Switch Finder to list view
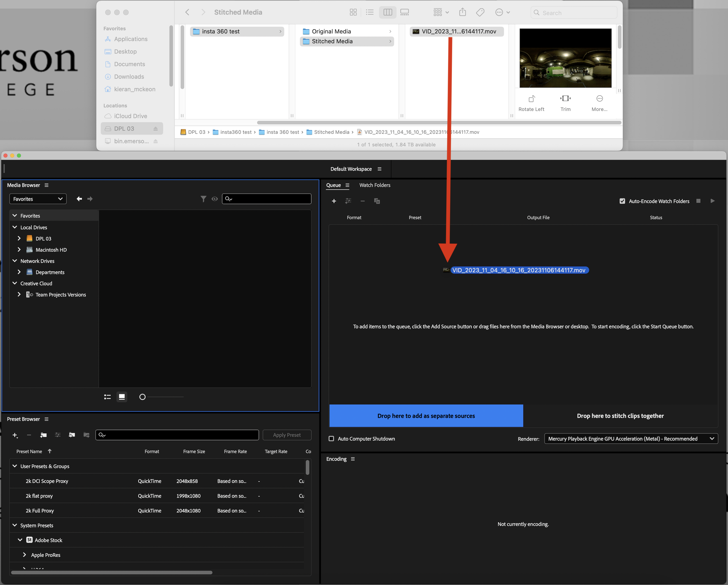Image resolution: width=728 pixels, height=585 pixels. point(370,12)
